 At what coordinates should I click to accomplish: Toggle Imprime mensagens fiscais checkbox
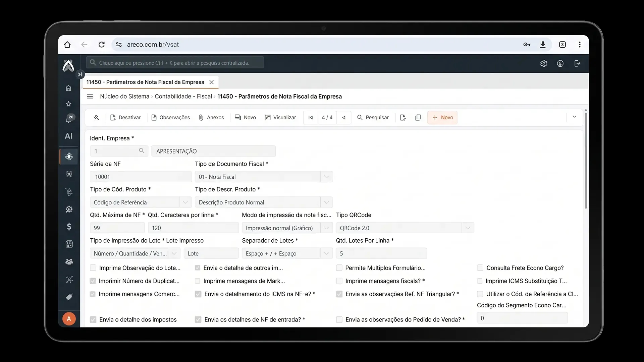point(339,281)
